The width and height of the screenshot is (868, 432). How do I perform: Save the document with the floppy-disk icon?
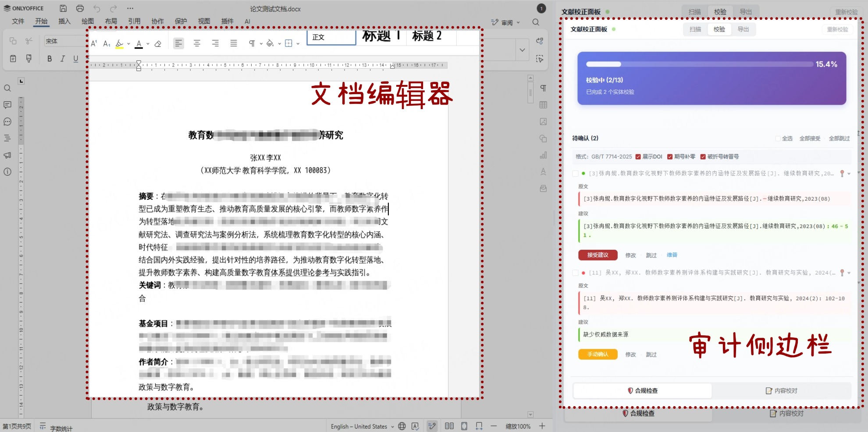pos(63,8)
